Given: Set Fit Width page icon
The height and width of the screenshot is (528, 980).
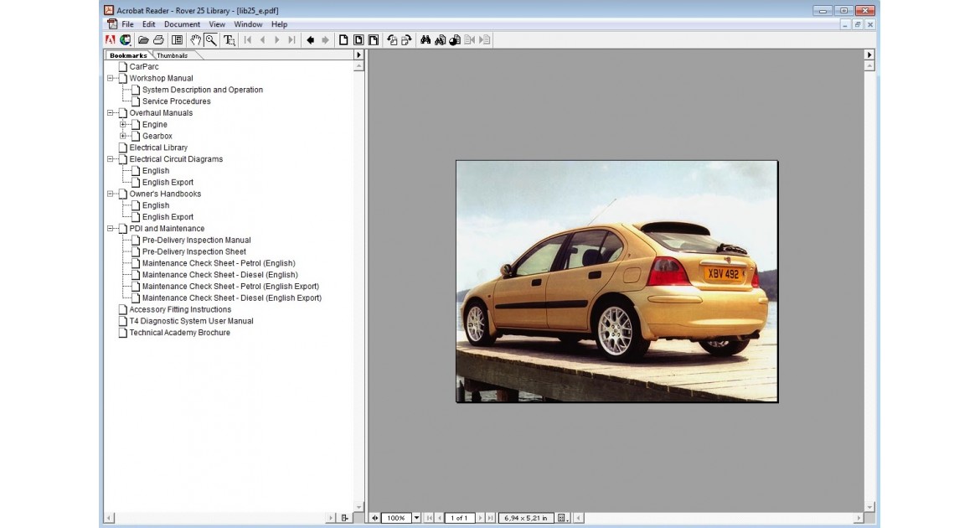Looking at the screenshot, I should point(373,40).
